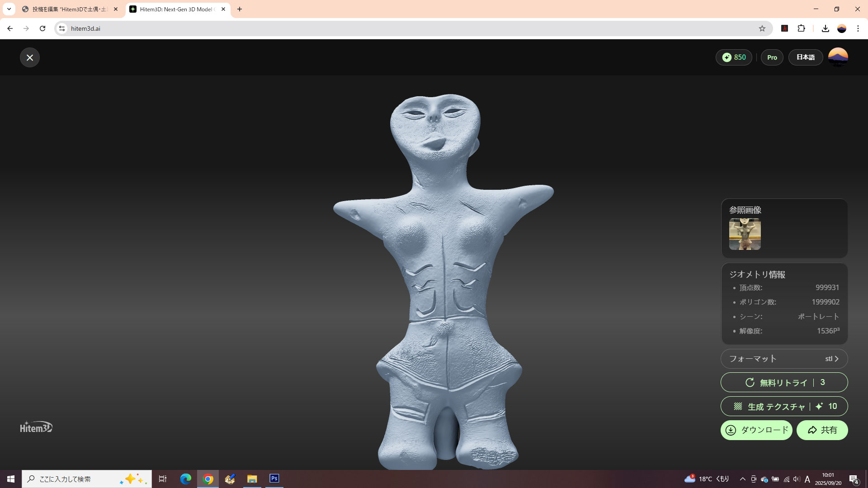Open Photoshop from the taskbar
This screenshot has width=868, height=488.
point(274,479)
